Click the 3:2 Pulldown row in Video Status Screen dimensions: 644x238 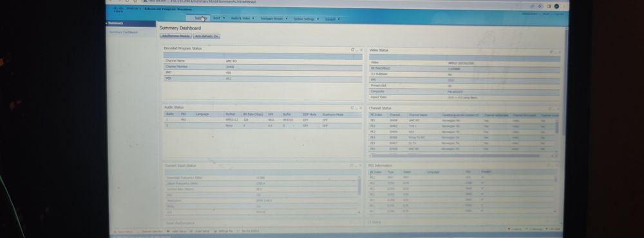coord(464,74)
